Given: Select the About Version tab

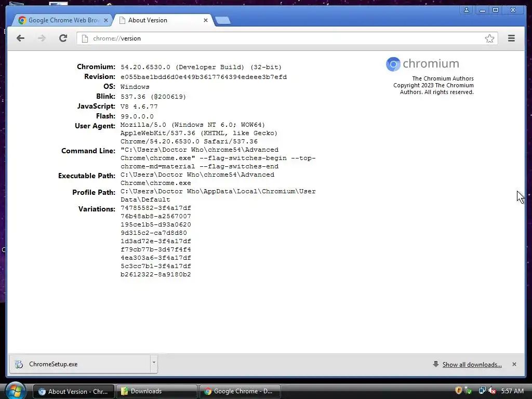Looking at the screenshot, I should pyautogui.click(x=163, y=20).
